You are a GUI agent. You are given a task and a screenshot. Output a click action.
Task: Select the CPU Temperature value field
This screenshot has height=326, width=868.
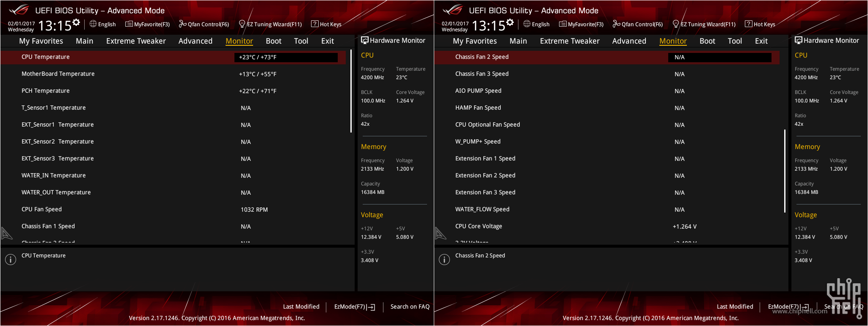point(286,57)
